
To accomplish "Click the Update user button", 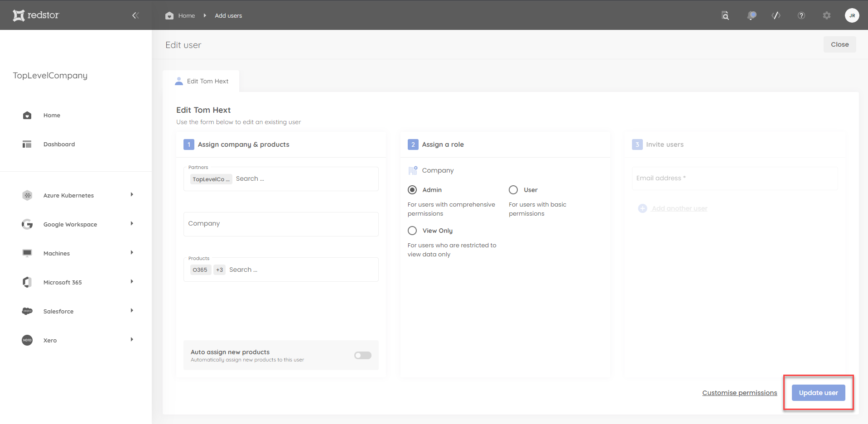I will 818,393.
